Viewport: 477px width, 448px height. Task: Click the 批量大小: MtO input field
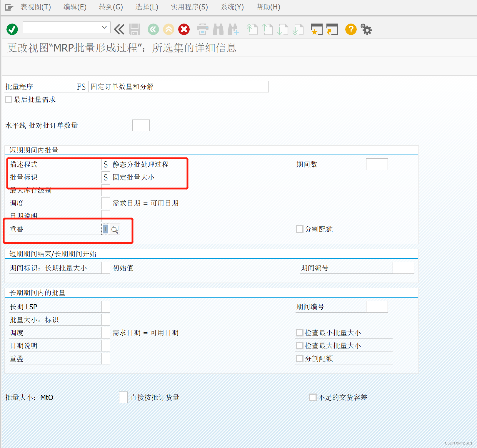pos(123,397)
